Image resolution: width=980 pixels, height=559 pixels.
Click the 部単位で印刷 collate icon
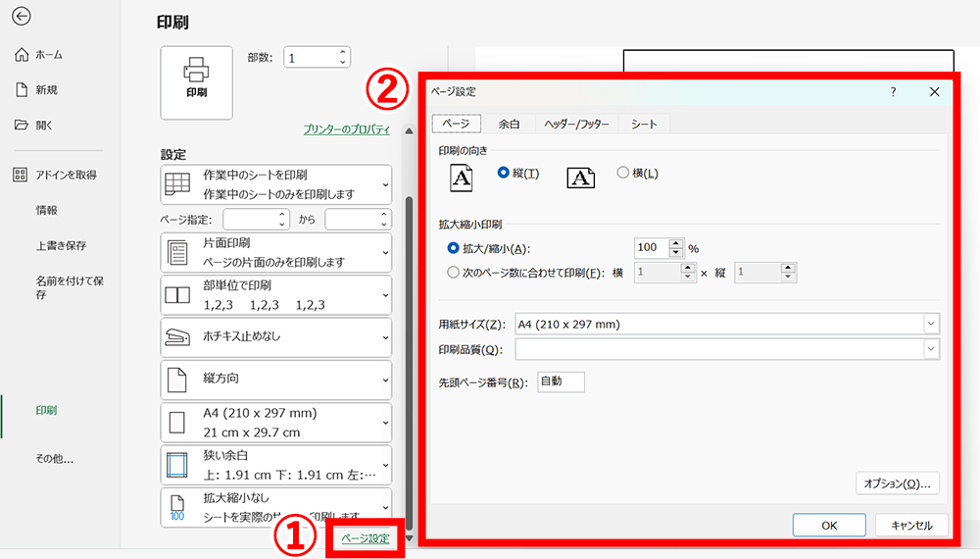[x=177, y=295]
